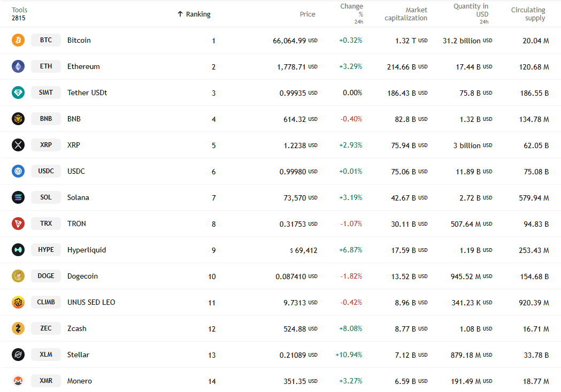This screenshot has width=561, height=392.
Task: Open the USDC ticker tag
Action: [46, 171]
